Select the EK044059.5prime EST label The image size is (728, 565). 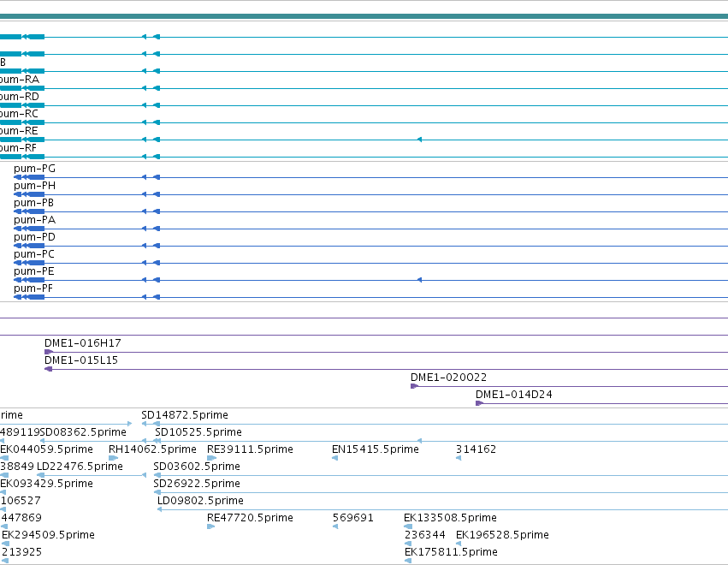(46, 449)
